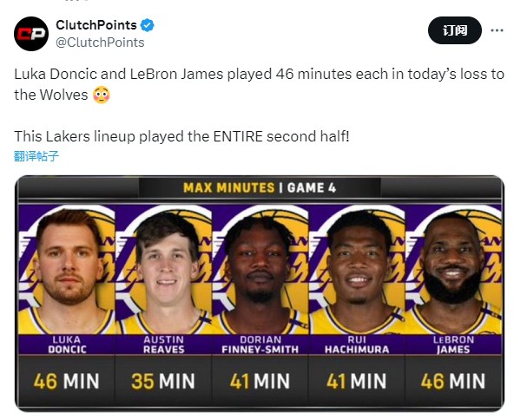Image resolution: width=514 pixels, height=420 pixels.
Task: Click Luka Doncic's 46 MIN stat
Action: (67, 381)
